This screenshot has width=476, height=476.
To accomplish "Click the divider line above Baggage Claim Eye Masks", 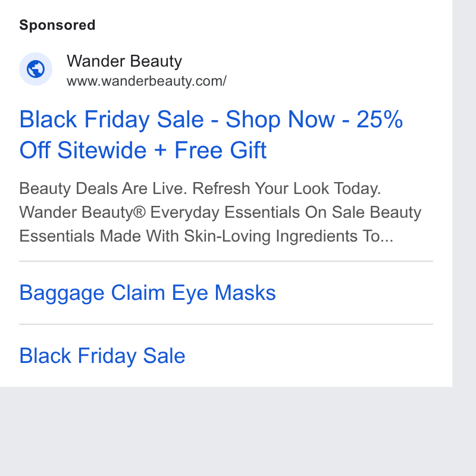I will [x=226, y=261].
